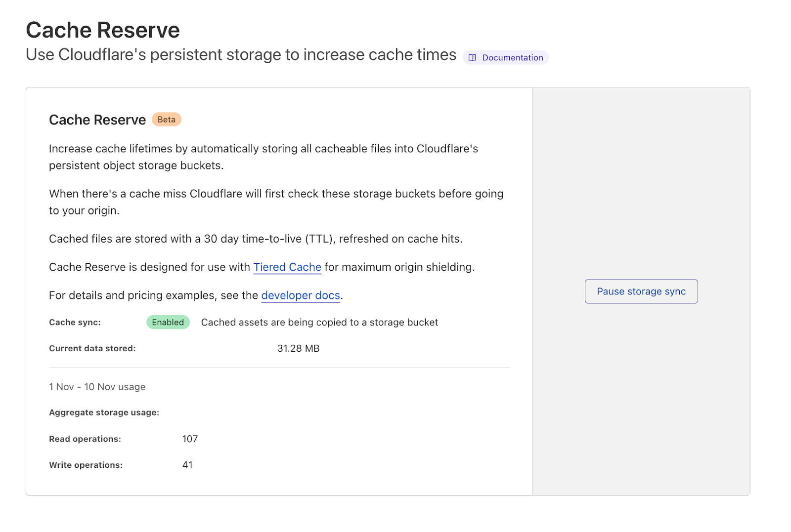This screenshot has height=532, width=791.
Task: Click the large Cache Reserve page title
Action: pyautogui.click(x=103, y=30)
